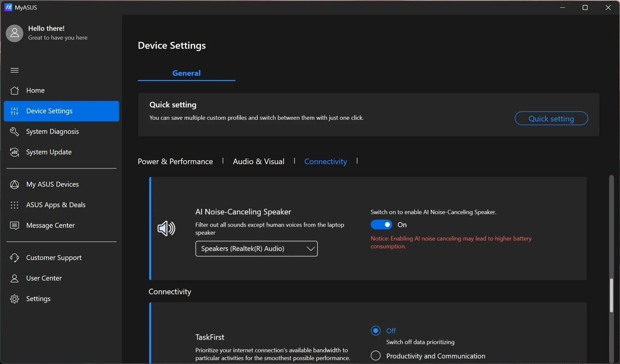Click the Message Center chat icon
Image resolution: width=620 pixels, height=364 pixels.
tap(15, 225)
